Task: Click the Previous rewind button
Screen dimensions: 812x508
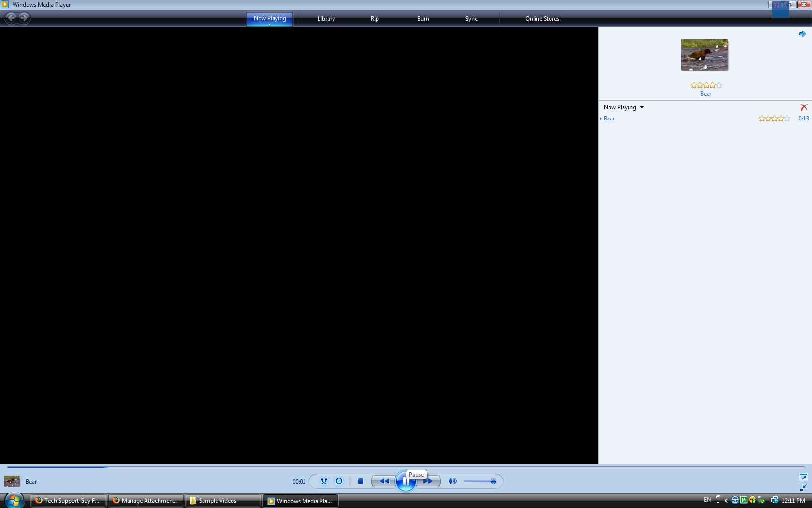Action: 384,481
